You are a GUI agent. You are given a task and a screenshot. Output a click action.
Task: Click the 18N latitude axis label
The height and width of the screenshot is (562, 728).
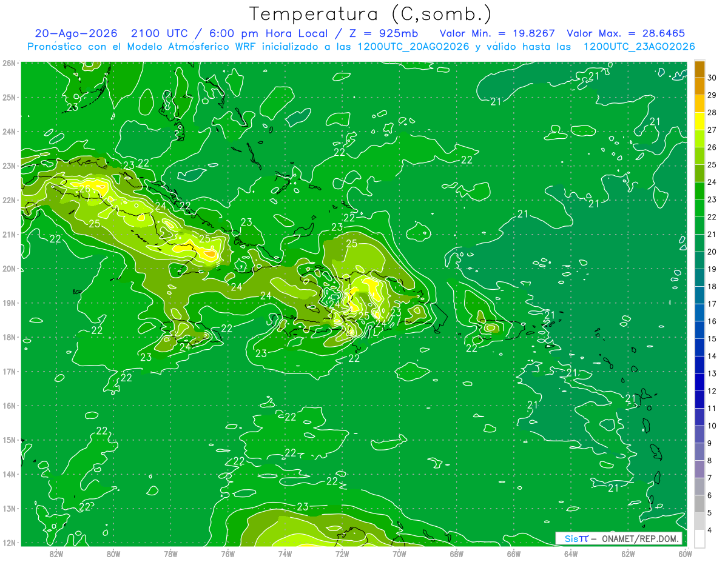(8, 337)
